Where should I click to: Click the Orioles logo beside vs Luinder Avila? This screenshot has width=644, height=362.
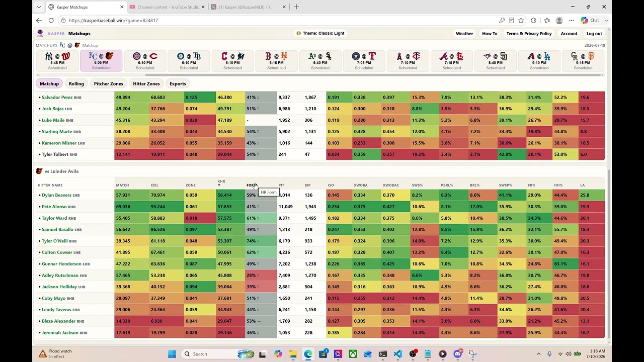(39, 171)
